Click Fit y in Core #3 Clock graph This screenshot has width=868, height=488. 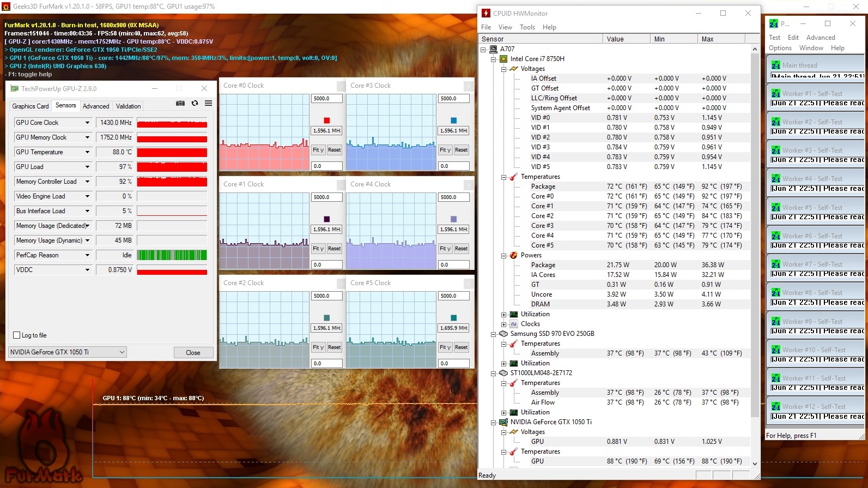tap(445, 150)
